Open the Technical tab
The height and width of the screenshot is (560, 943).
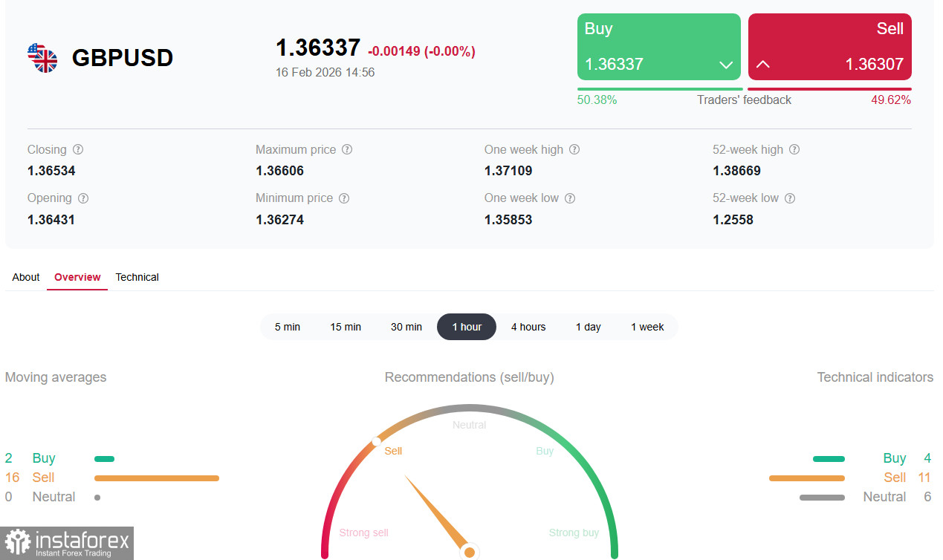(137, 277)
